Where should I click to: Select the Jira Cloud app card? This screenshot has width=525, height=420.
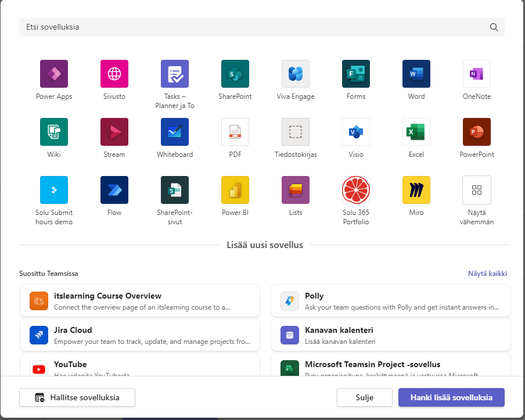(140, 335)
